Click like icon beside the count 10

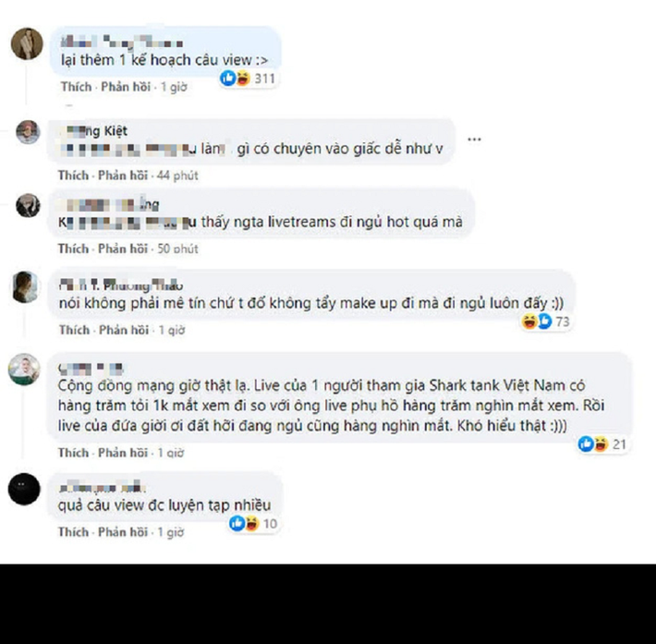click(x=237, y=524)
